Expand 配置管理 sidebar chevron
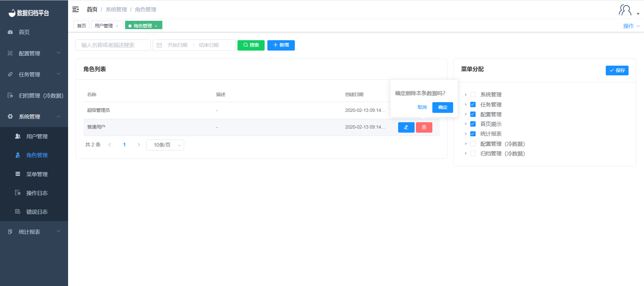The height and width of the screenshot is (286, 644). pos(59,53)
